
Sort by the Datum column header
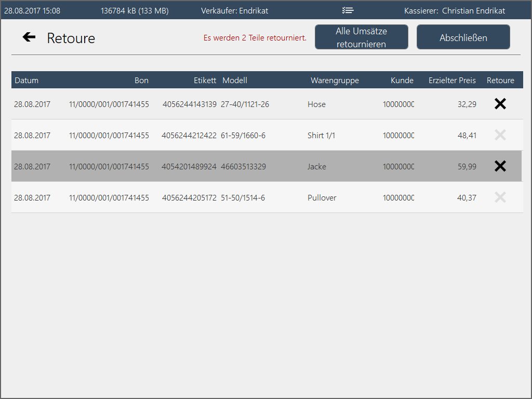click(x=26, y=81)
